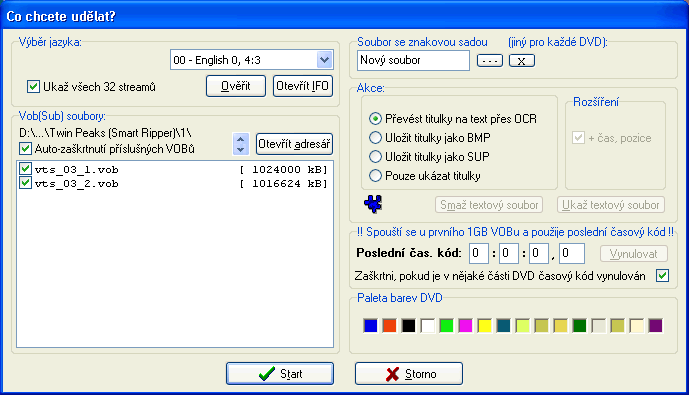
Task: Click the Storno button with red X
Action: tap(409, 373)
